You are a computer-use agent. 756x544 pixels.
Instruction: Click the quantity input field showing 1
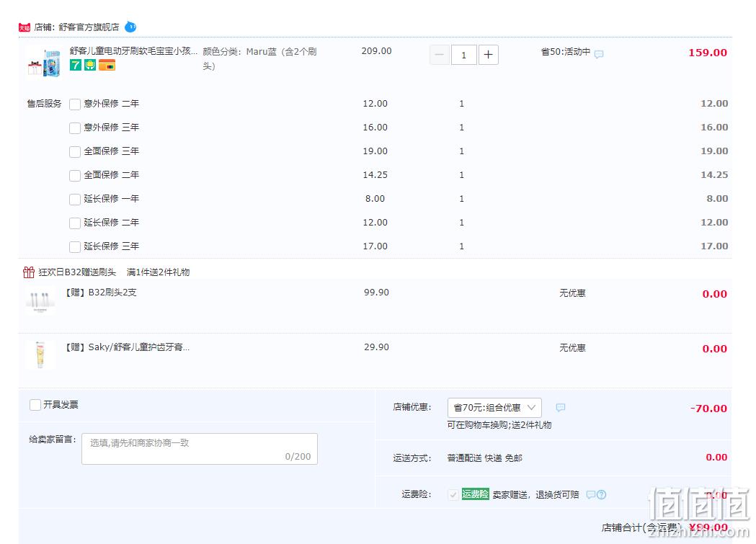point(464,55)
